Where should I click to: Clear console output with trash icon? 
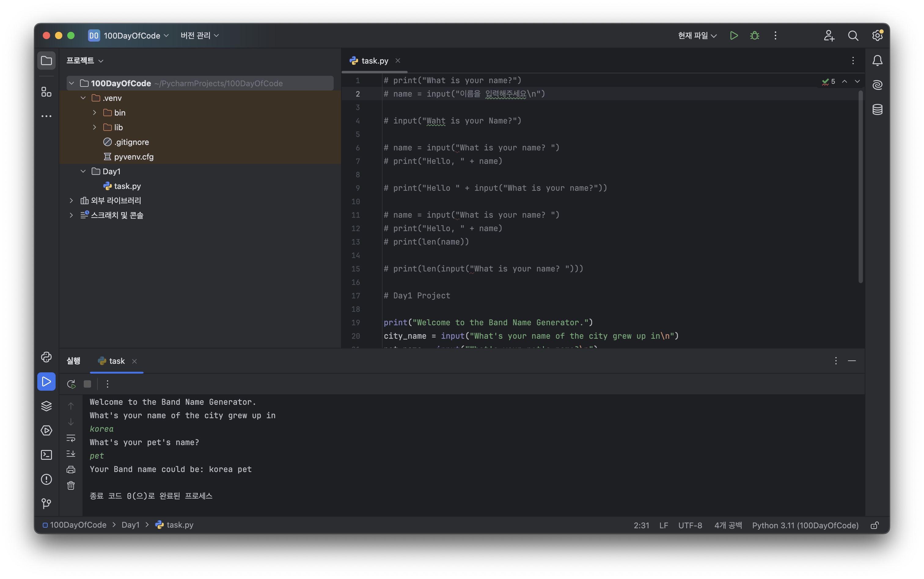point(71,485)
